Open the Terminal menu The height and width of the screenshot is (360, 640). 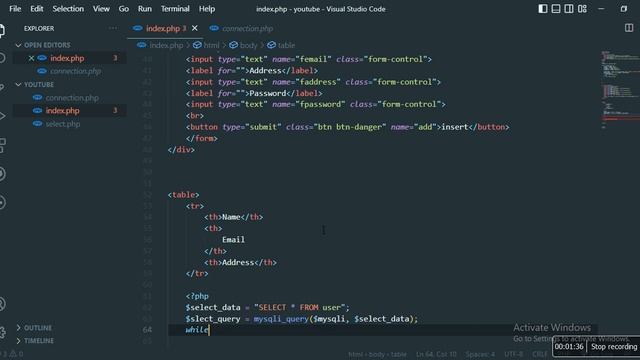[175, 9]
